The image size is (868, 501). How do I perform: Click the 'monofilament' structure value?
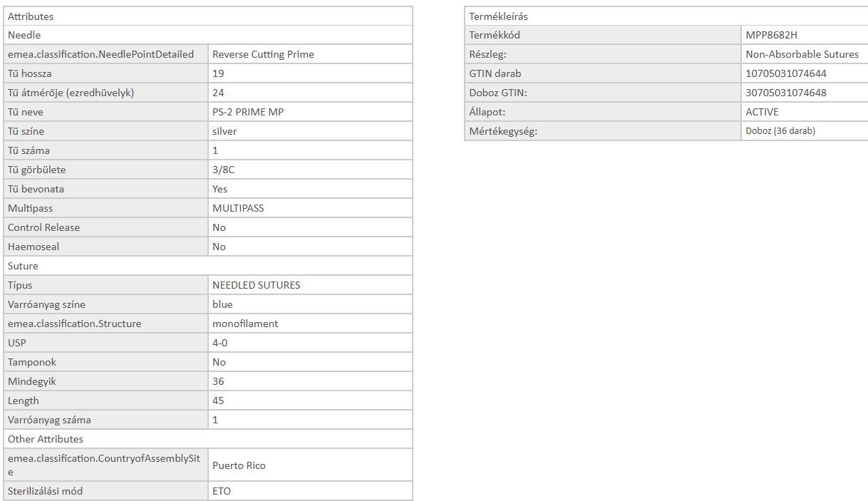[245, 324]
